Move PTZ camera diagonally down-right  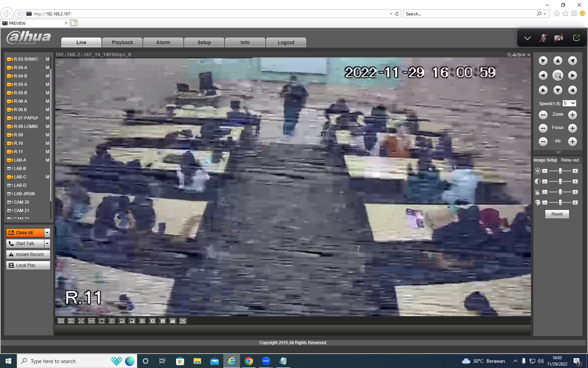point(572,90)
